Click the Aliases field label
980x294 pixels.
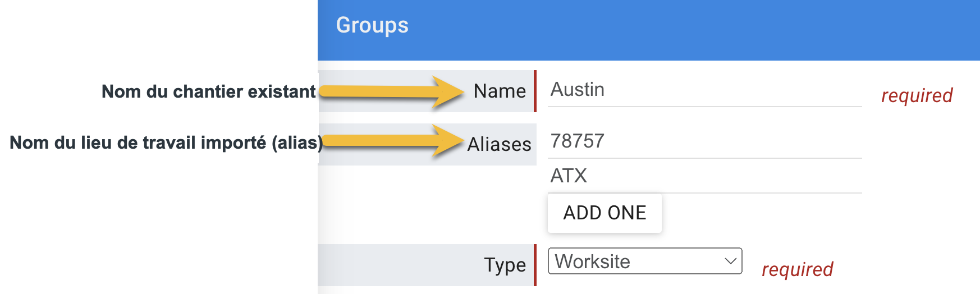499,144
